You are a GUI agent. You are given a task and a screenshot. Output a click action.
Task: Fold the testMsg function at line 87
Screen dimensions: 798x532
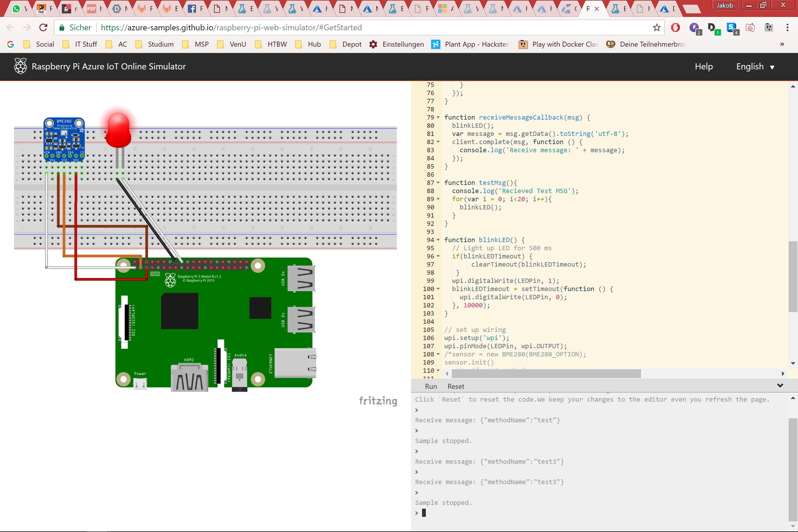[x=438, y=183]
